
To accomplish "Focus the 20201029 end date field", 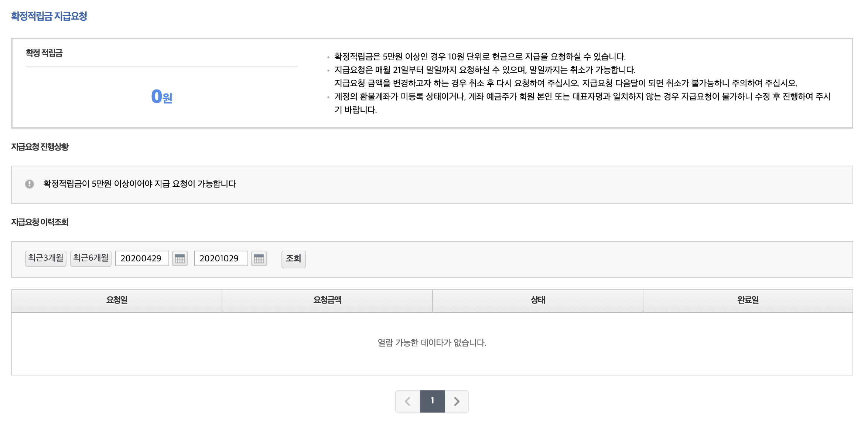I will click(221, 258).
